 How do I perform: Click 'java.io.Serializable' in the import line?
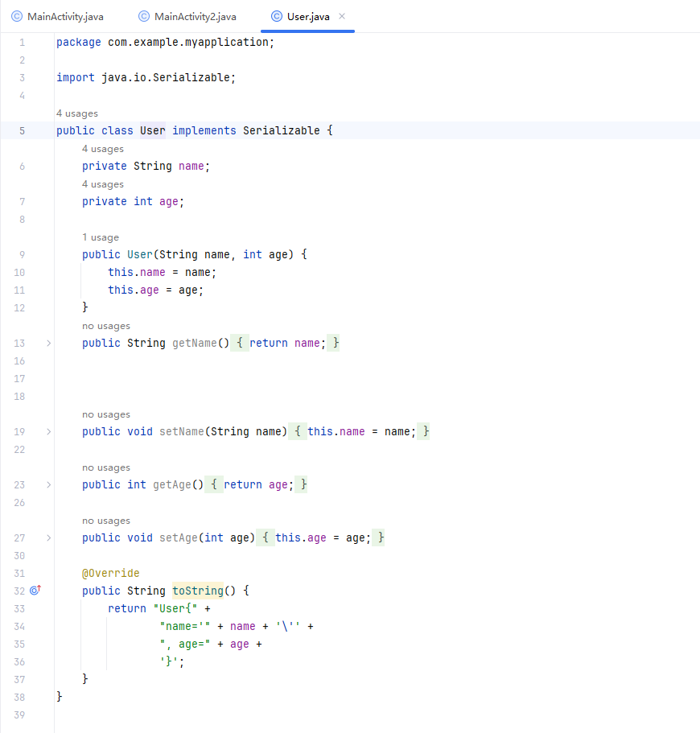coord(166,77)
